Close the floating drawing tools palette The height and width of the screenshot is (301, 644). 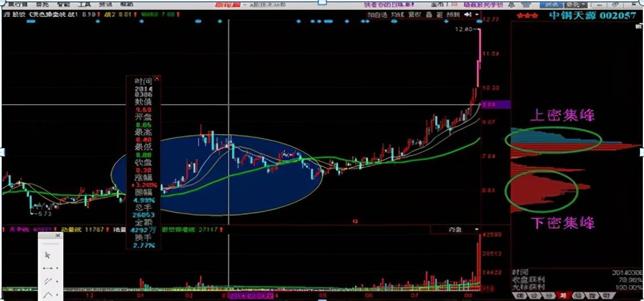(58, 235)
